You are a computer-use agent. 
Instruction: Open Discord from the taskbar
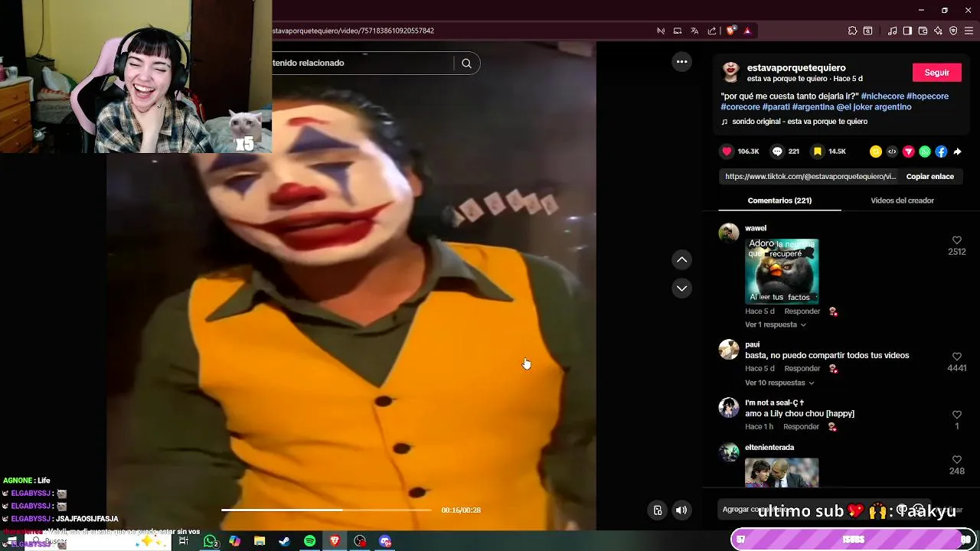385,541
